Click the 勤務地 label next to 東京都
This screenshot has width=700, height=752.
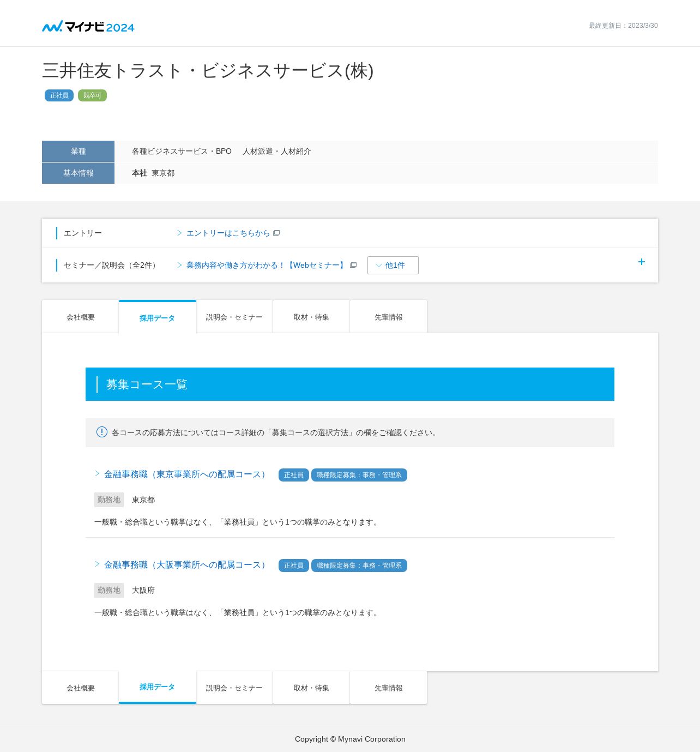click(x=109, y=500)
